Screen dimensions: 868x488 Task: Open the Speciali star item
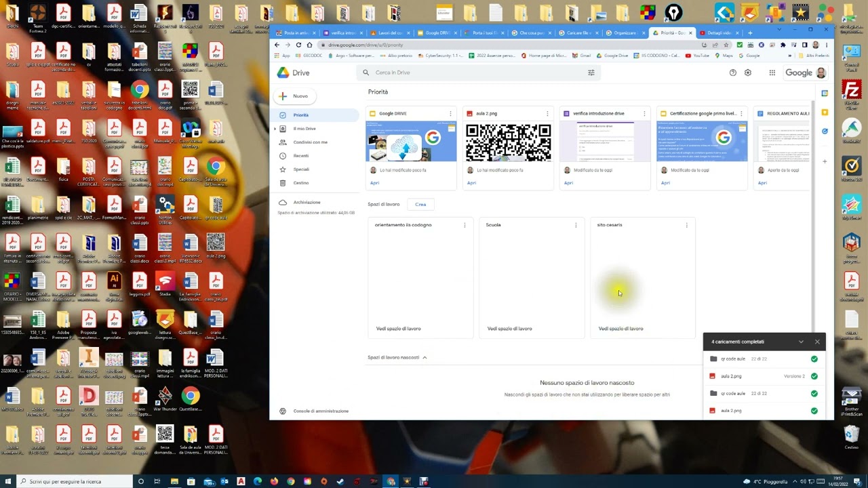coord(300,169)
